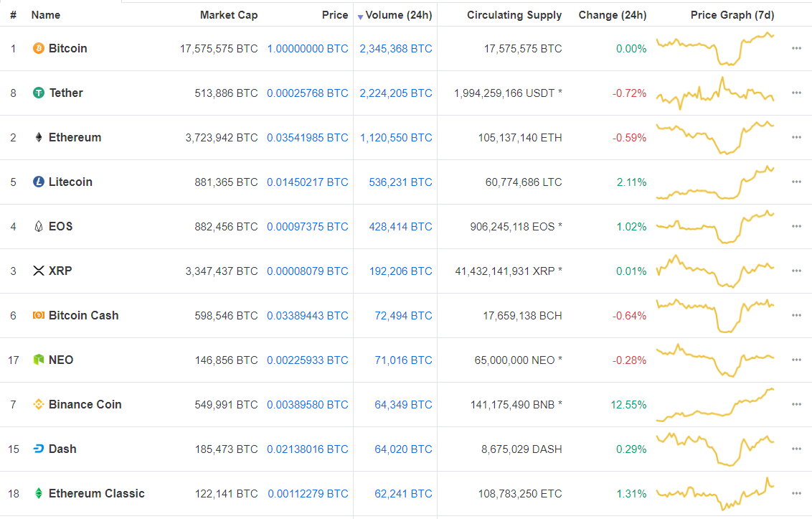Open Tether's 24h volume link
This screenshot has width=812, height=519.
pyautogui.click(x=396, y=93)
